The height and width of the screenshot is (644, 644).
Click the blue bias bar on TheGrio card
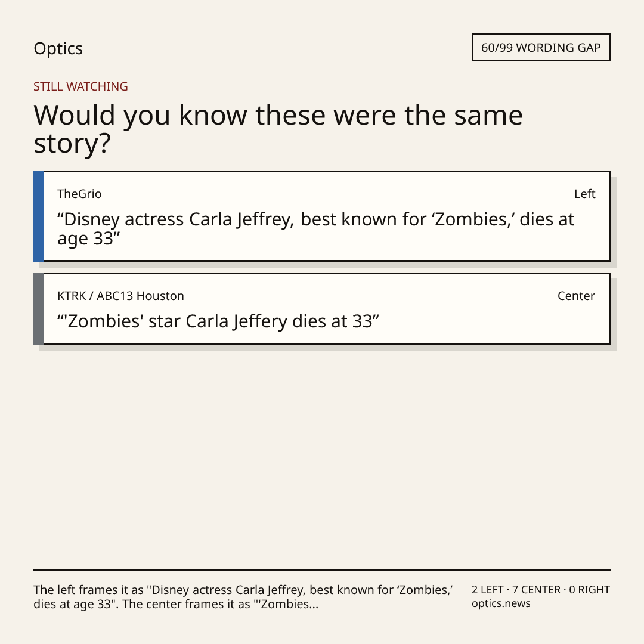(39, 216)
